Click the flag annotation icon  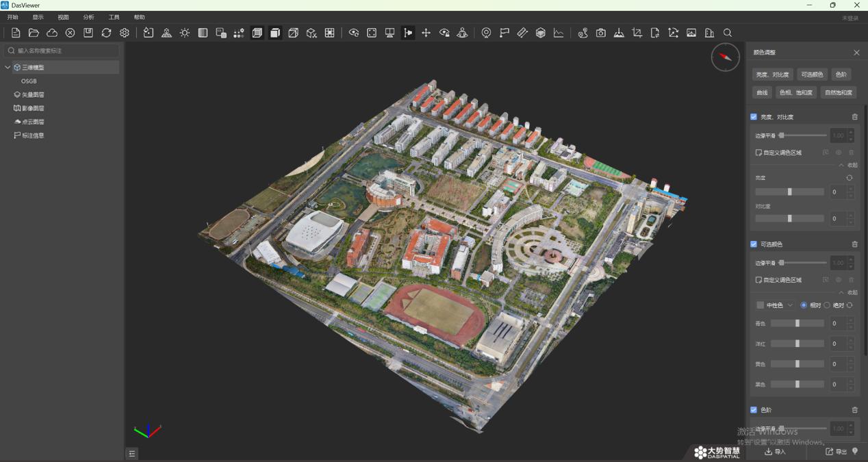click(505, 33)
